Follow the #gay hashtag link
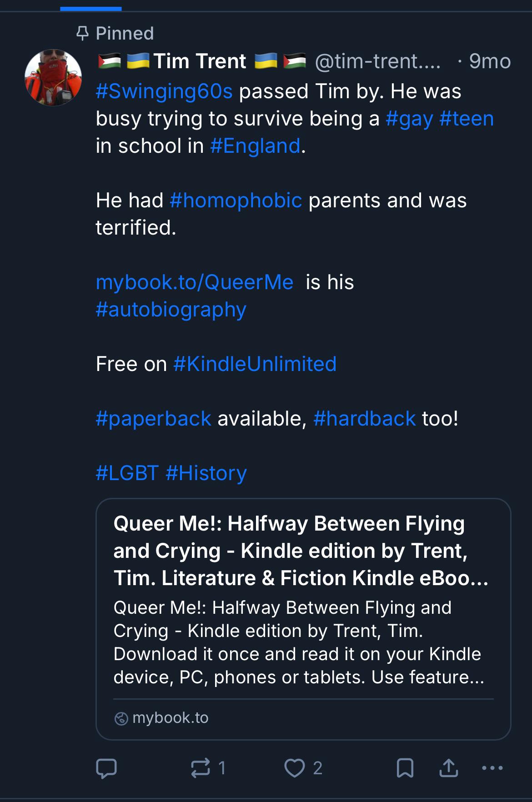The height and width of the screenshot is (802, 532). [409, 119]
